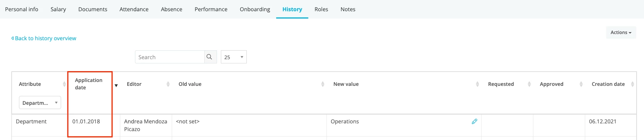This screenshot has width=644, height=140.
Task: Open the Roles tab
Action: coord(321,9)
